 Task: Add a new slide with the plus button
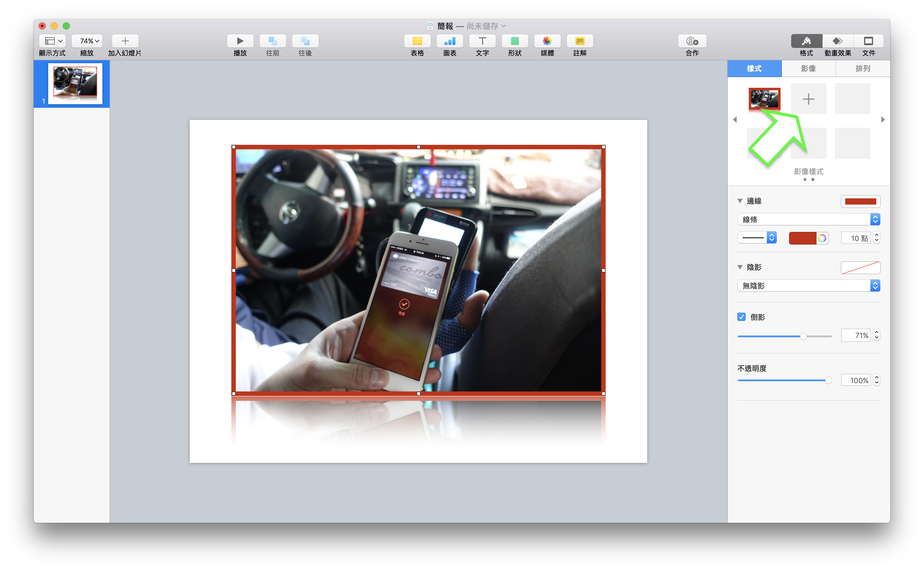[x=125, y=41]
